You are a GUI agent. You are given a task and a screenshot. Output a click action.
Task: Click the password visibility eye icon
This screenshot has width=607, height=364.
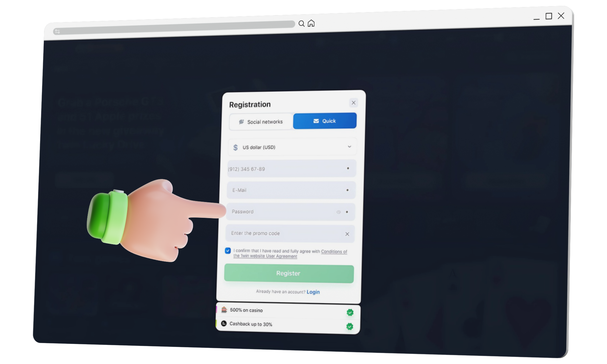click(x=338, y=211)
